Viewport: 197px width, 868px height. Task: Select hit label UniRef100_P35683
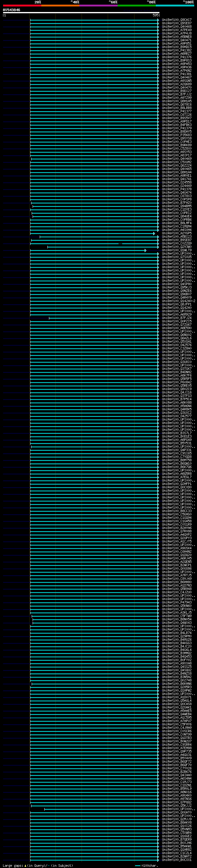click(x=176, y=135)
